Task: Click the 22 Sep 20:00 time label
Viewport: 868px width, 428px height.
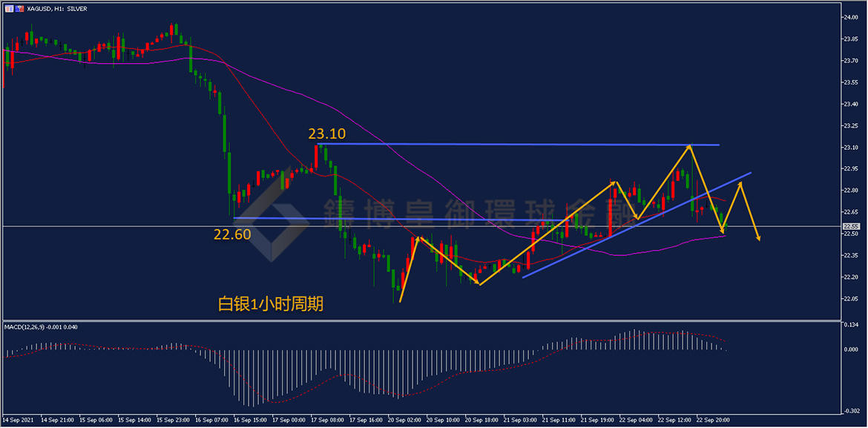Action: [714, 419]
